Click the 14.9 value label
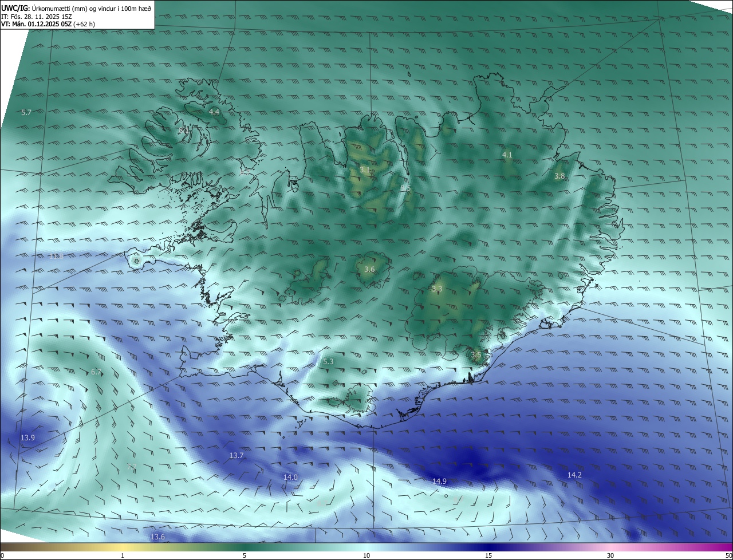733x560 pixels. 439,482
